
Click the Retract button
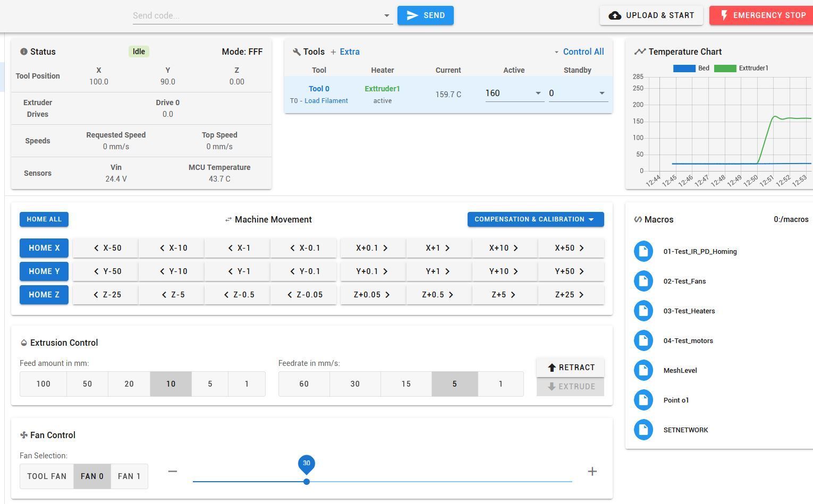570,368
